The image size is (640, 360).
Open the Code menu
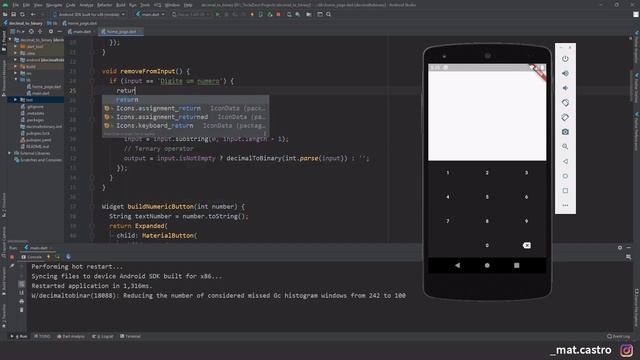71,5
